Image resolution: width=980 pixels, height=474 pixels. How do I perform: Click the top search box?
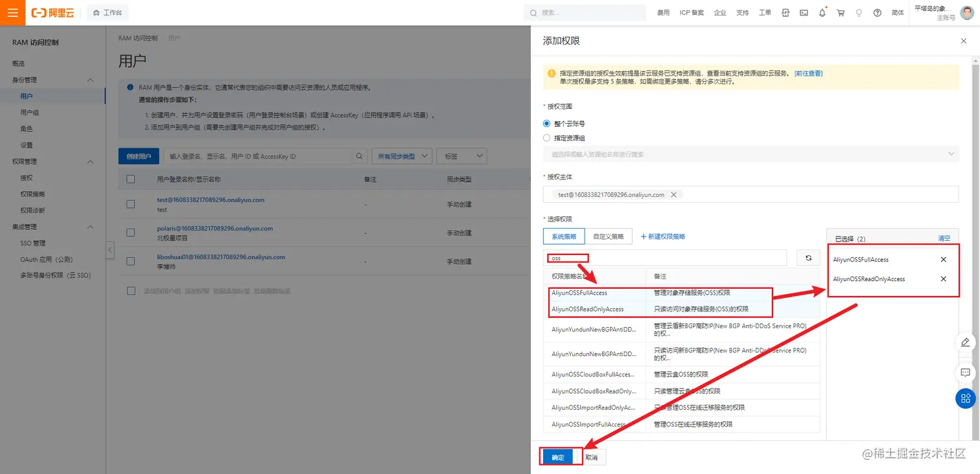[585, 12]
